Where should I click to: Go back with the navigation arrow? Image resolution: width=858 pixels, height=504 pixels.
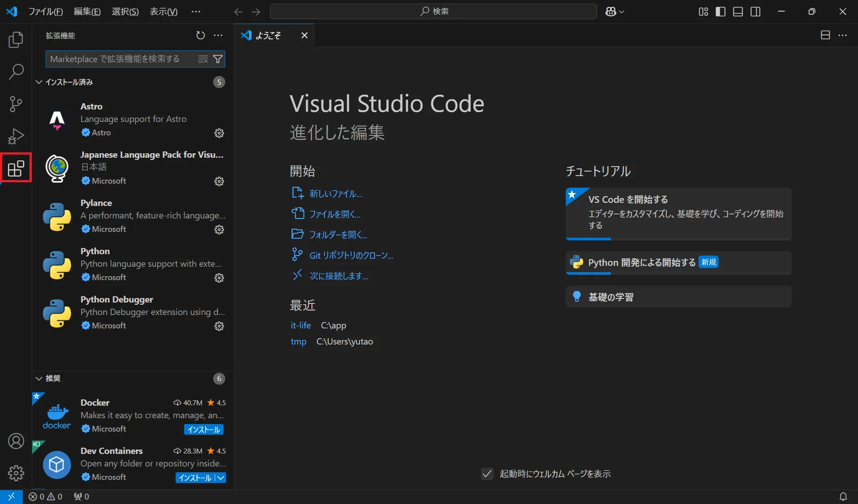coord(238,12)
